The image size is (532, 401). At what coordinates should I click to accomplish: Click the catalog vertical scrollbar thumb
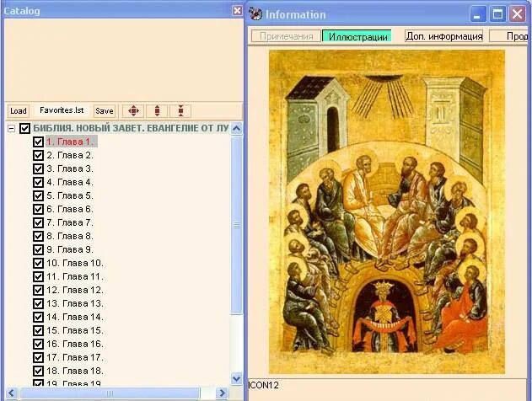pyautogui.click(x=236, y=225)
